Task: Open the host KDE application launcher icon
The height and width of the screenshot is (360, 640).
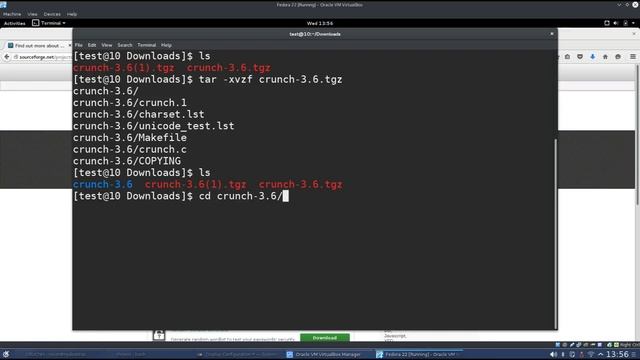Action: click(x=6, y=354)
